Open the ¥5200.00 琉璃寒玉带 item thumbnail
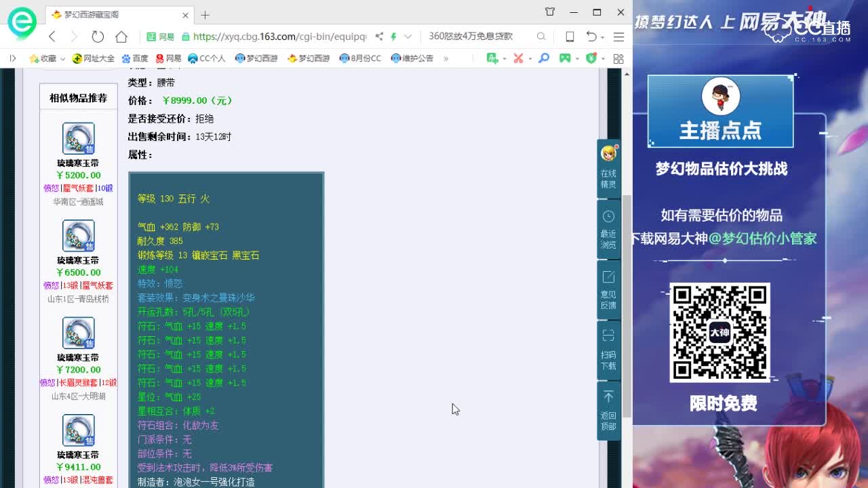Viewport: 868px width, 488px height. click(x=78, y=138)
